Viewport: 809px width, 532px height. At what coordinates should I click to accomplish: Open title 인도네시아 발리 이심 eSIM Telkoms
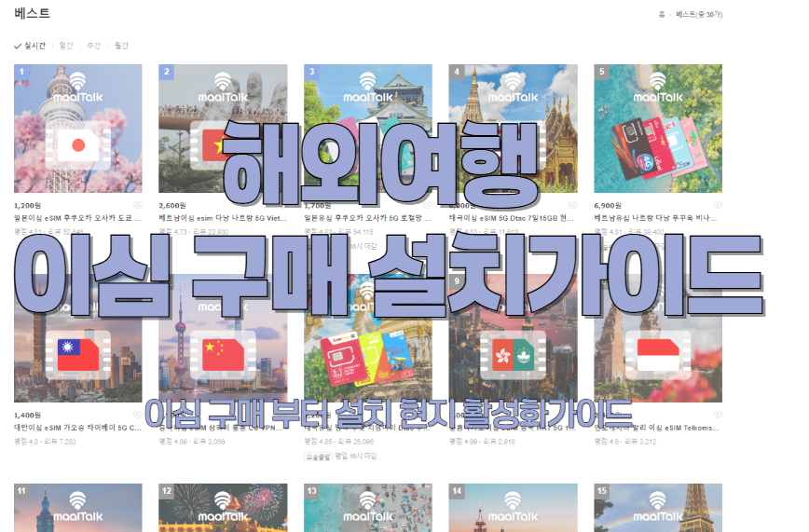656,428
